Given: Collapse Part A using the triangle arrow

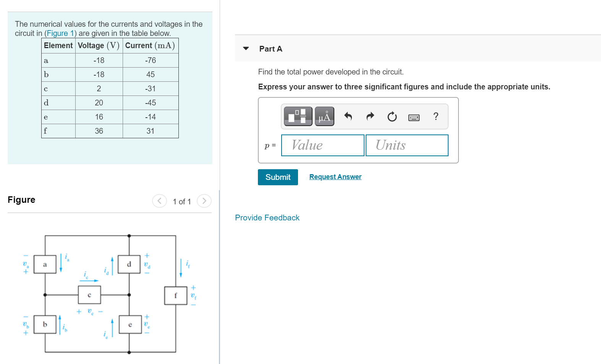Looking at the screenshot, I should [246, 49].
